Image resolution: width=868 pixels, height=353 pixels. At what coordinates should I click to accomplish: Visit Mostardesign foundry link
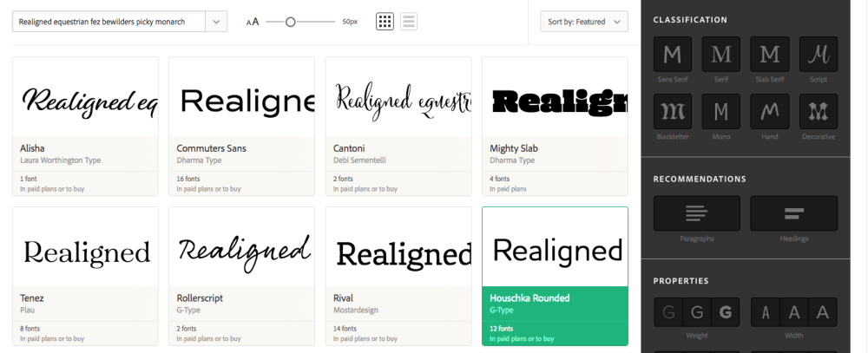point(355,310)
